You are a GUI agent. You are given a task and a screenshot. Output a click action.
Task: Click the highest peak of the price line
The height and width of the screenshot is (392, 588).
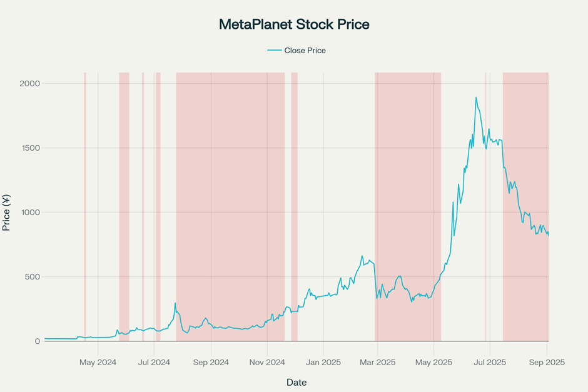tap(476, 98)
